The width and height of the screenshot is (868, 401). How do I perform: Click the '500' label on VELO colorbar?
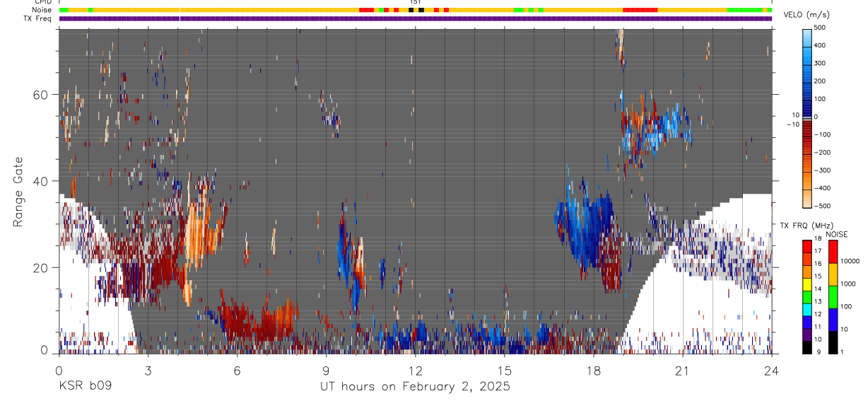(x=821, y=28)
